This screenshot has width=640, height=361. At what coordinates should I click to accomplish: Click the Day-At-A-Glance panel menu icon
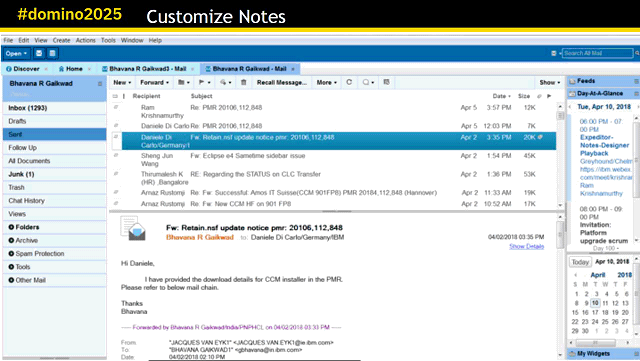click(636, 94)
